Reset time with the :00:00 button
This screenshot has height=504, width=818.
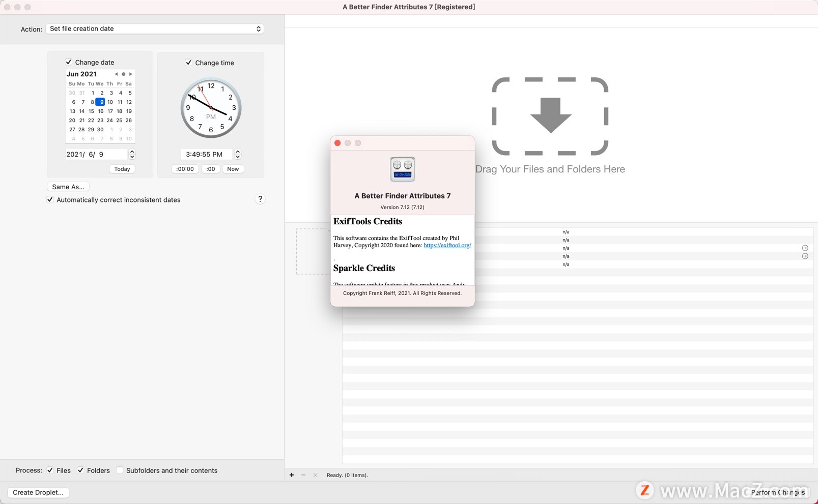click(x=185, y=169)
